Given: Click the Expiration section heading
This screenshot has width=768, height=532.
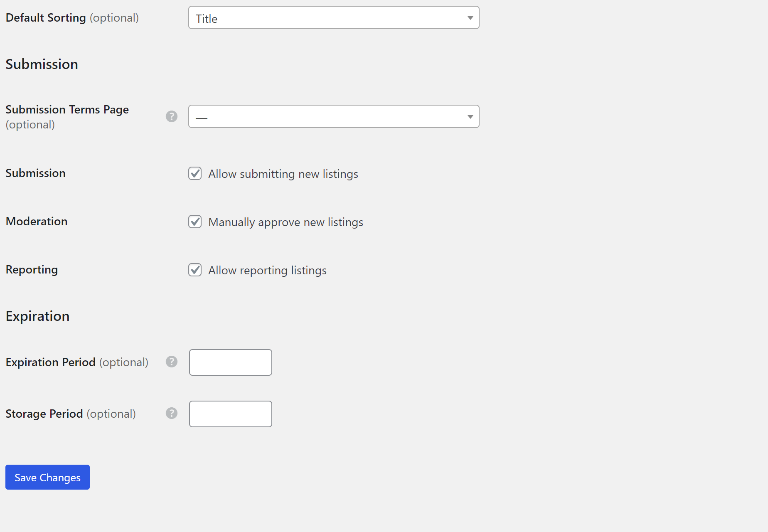Looking at the screenshot, I should 37,316.
